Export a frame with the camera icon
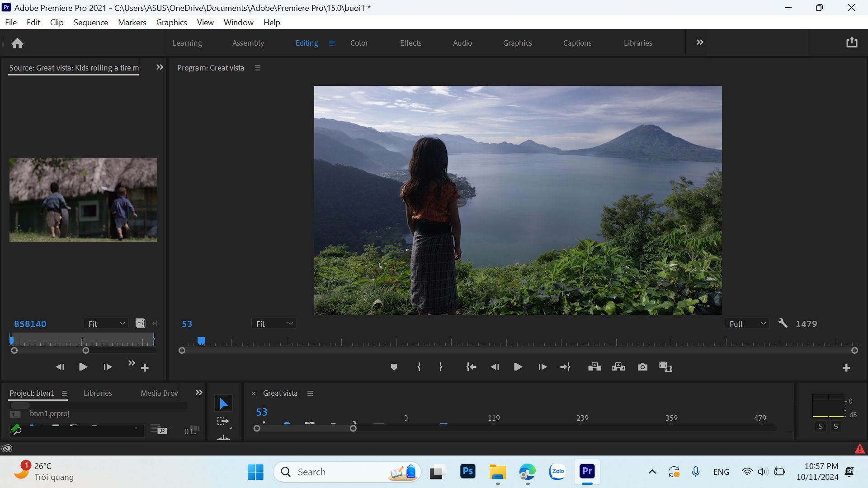The image size is (868, 488). [x=642, y=367]
